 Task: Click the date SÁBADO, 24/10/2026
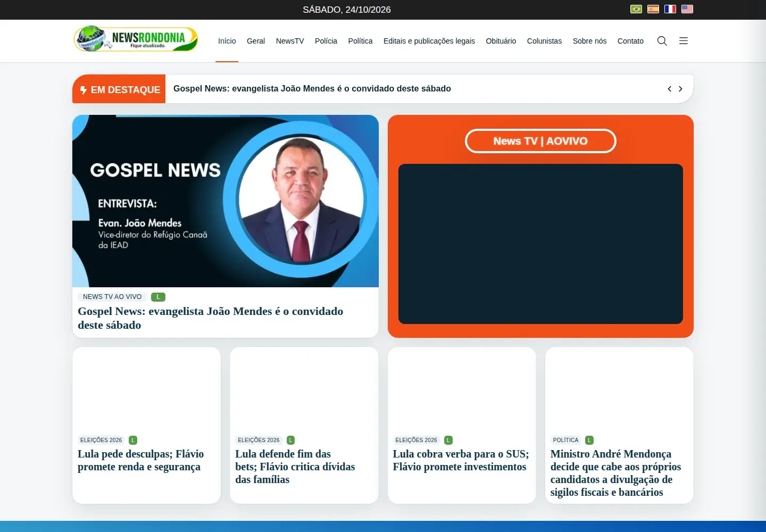[x=347, y=10]
